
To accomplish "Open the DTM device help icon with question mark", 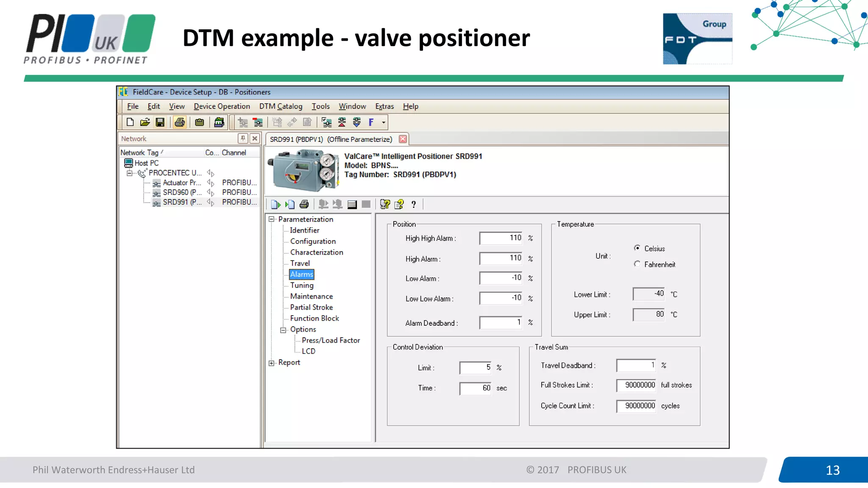I will (x=385, y=205).
